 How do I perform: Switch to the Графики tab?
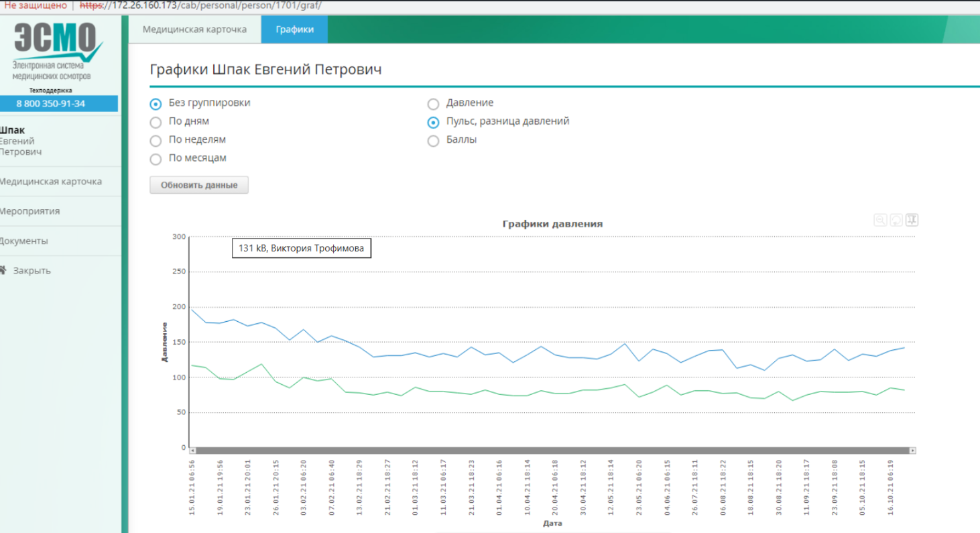[294, 29]
